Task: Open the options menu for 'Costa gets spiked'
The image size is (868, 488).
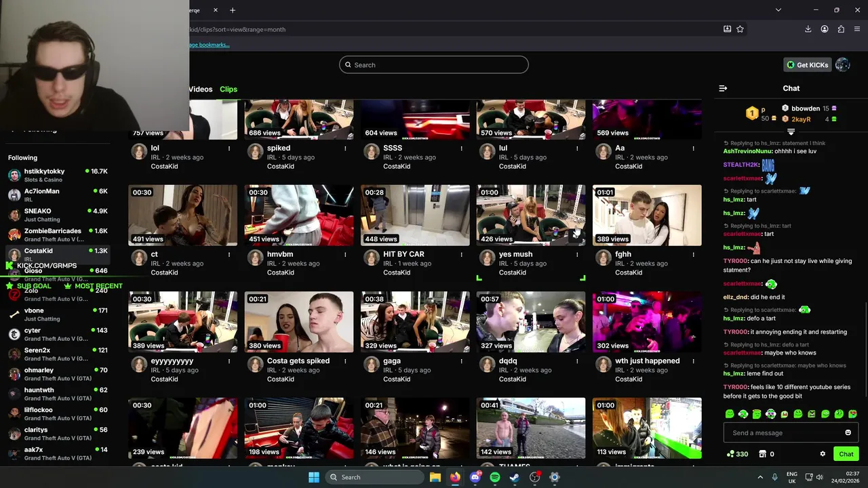Action: coord(345,361)
